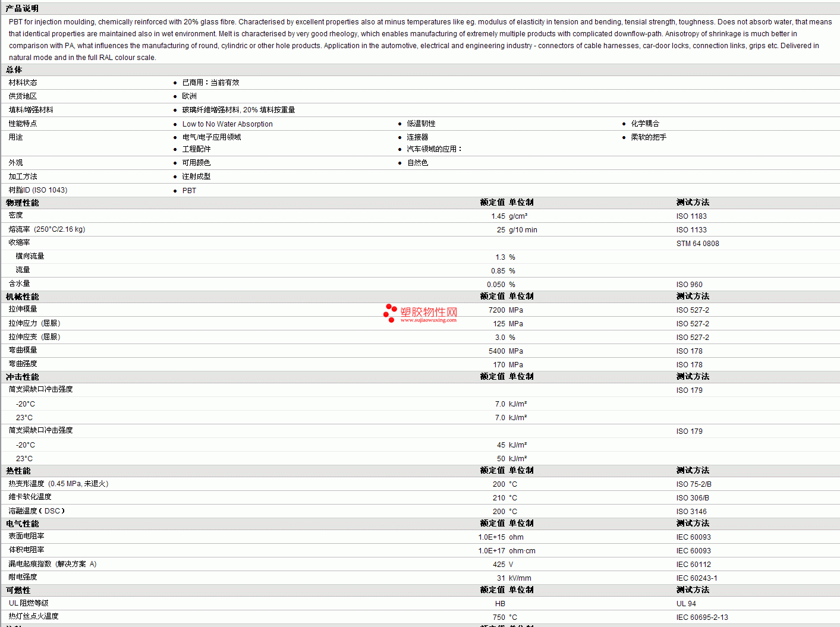
Task: Select the 'IEC 60243-1' test method
Action: point(697,578)
